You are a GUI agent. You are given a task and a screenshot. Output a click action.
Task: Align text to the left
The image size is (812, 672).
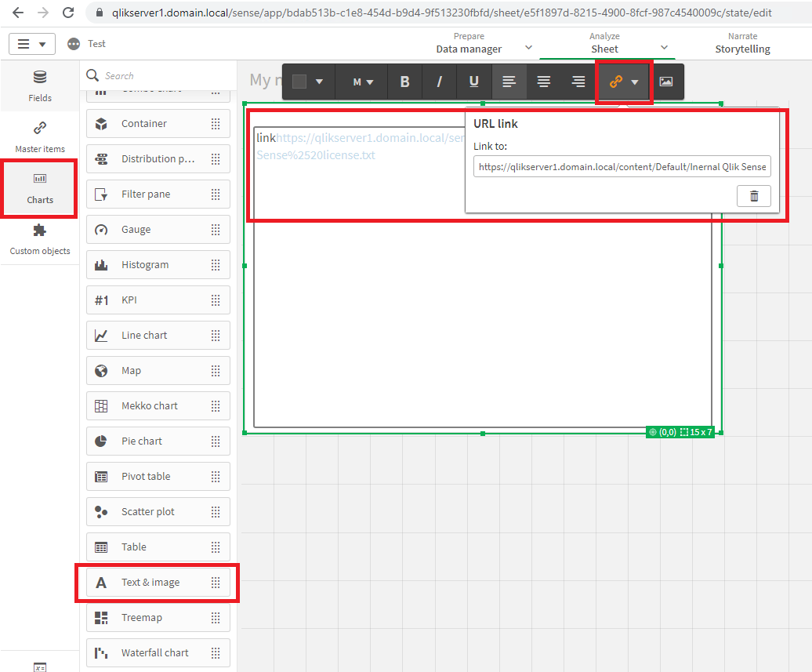coord(509,82)
